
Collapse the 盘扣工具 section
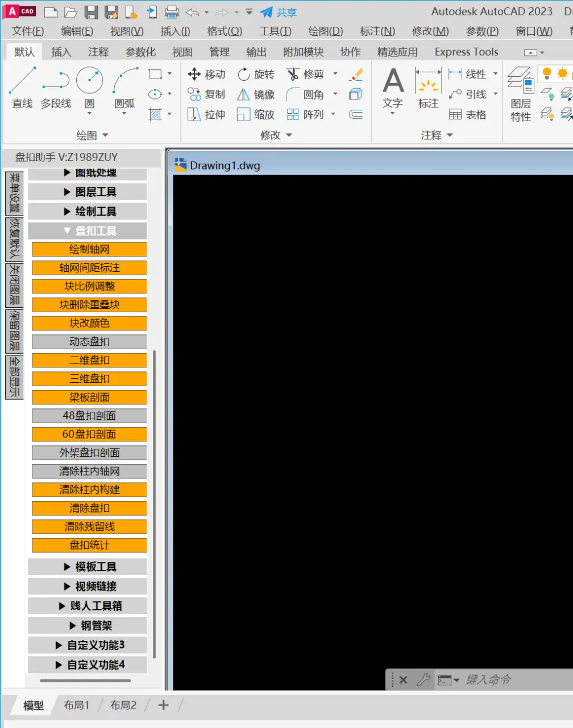click(88, 231)
